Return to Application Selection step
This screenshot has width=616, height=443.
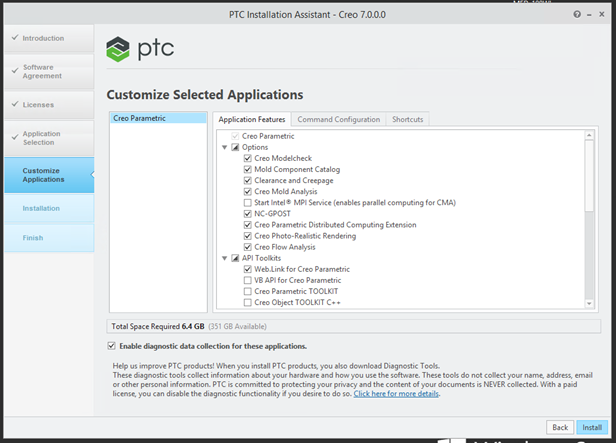tap(49, 138)
